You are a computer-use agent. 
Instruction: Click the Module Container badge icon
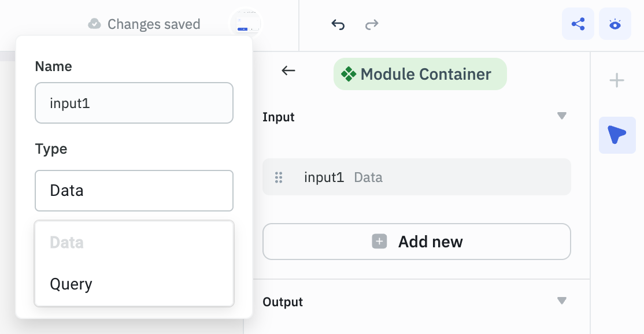347,74
